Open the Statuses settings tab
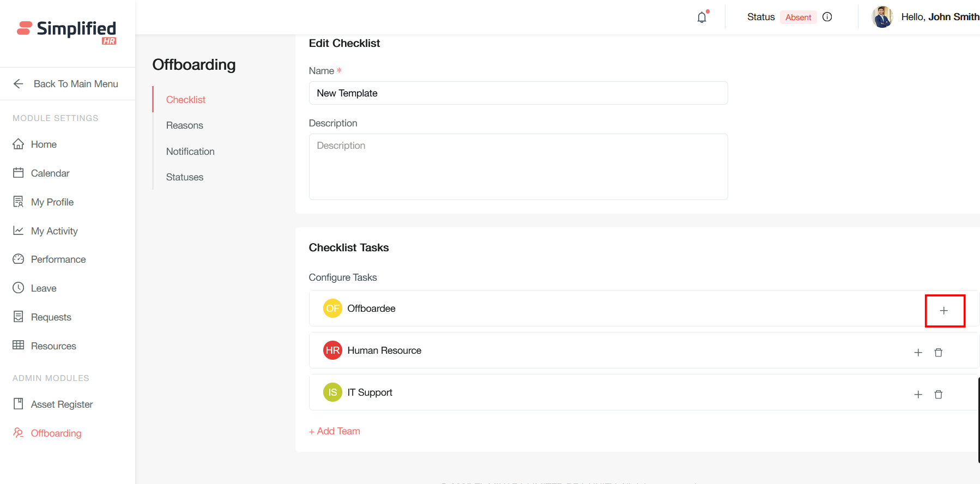This screenshot has height=484, width=980. (185, 177)
